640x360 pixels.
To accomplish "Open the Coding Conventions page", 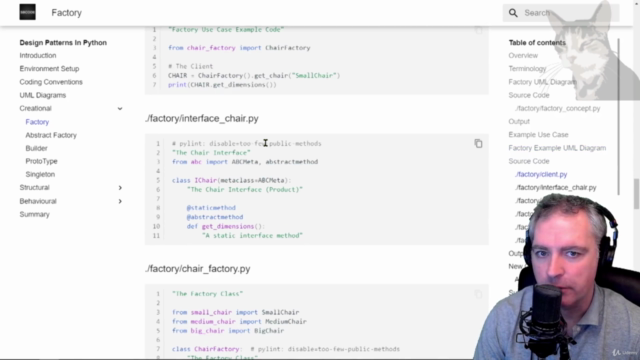I will pyautogui.click(x=51, y=82).
